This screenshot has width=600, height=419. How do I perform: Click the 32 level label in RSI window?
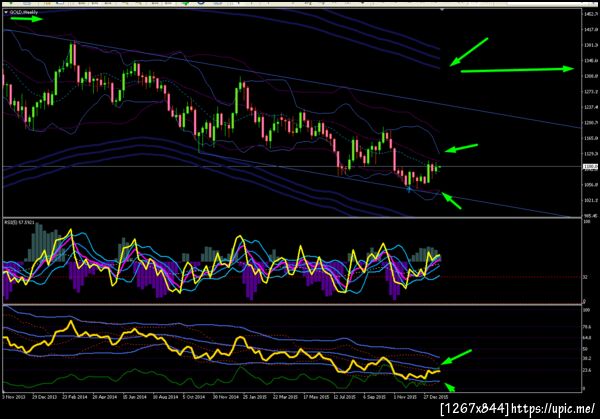pos(585,277)
